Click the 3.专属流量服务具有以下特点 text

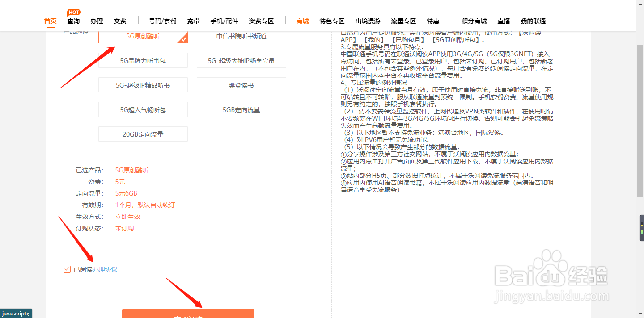382,47
